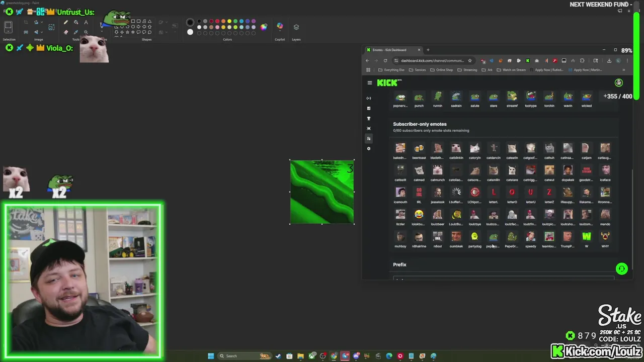Open the Online Shop bookmark folder

442,70
